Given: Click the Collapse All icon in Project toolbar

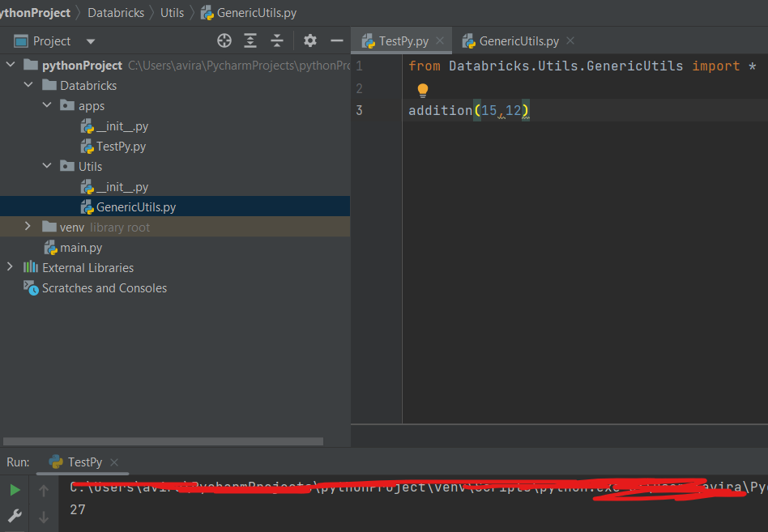Looking at the screenshot, I should pyautogui.click(x=277, y=40).
